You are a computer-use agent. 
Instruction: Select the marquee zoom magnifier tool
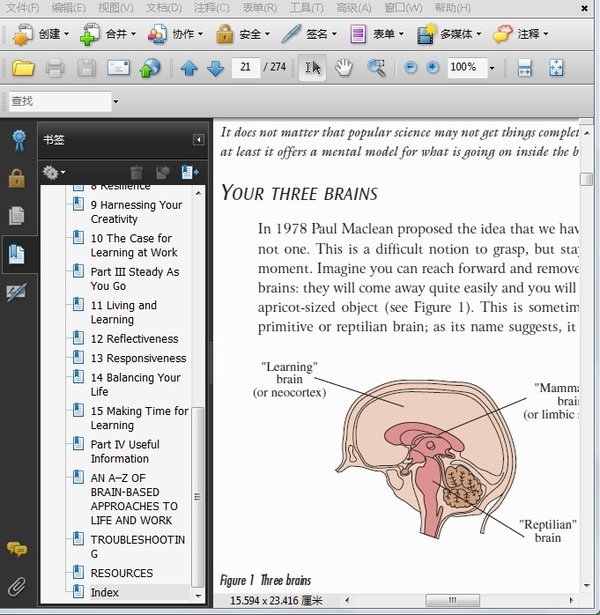click(x=377, y=68)
